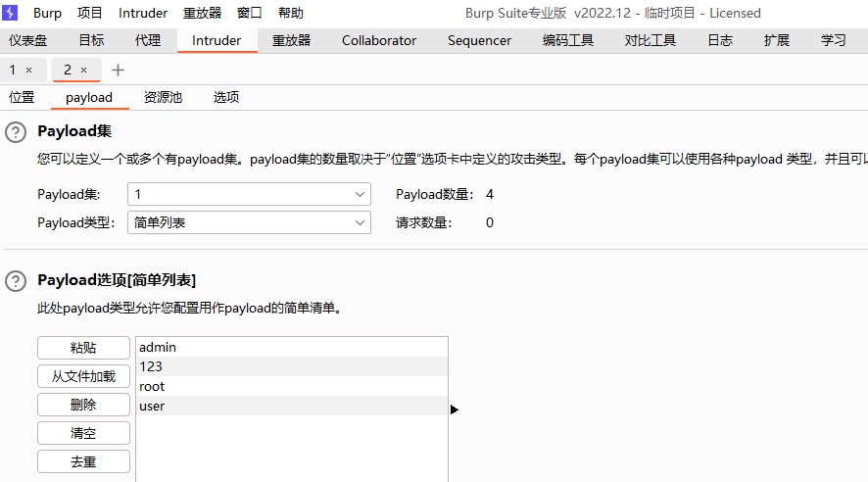The image size is (868, 482).
Task: Open the Payload选项 help question icon
Action: click(x=16, y=281)
